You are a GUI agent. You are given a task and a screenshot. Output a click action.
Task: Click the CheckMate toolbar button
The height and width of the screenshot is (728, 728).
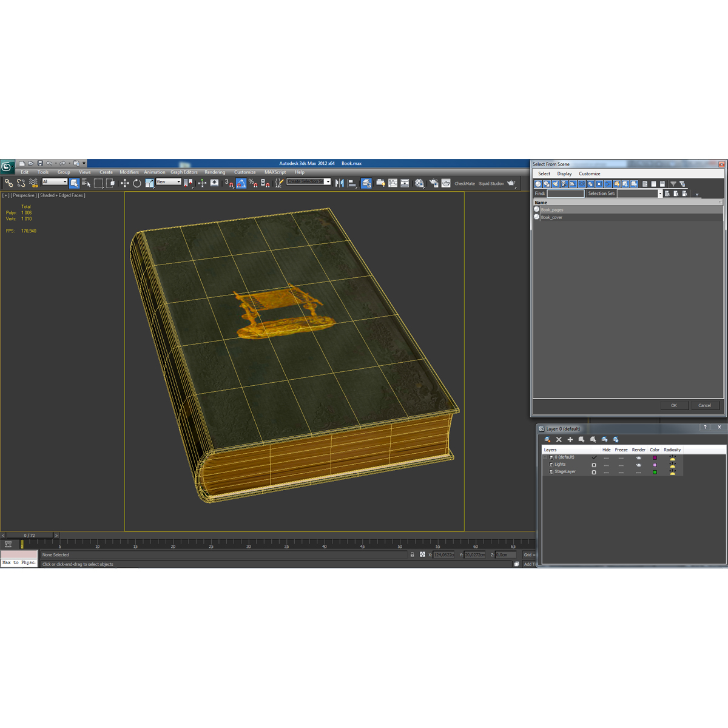pos(465,183)
